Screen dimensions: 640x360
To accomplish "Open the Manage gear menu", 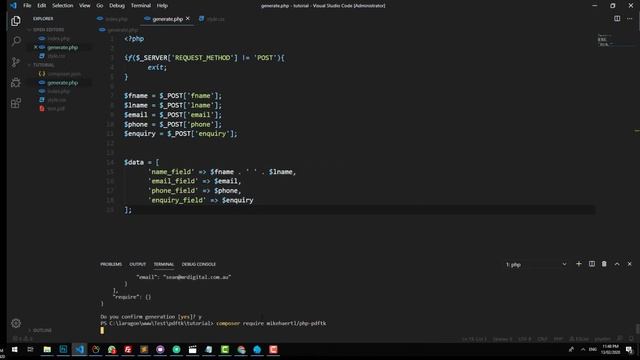I will 16,323.
